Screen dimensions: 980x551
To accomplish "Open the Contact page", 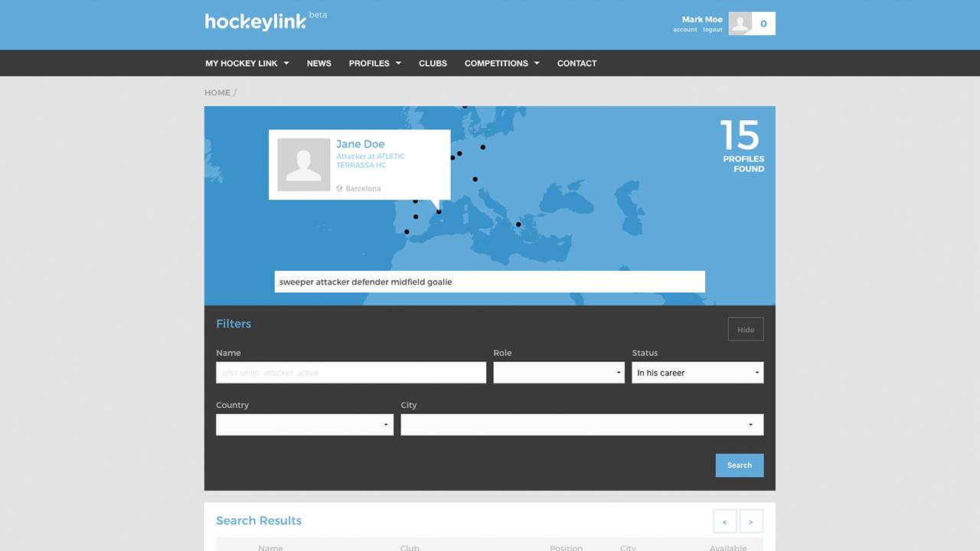I will [x=577, y=64].
